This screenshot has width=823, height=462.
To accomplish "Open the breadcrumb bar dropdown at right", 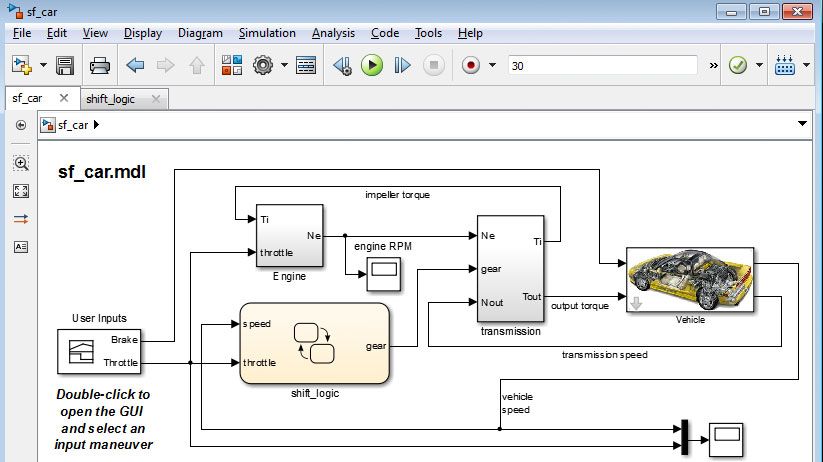I will pyautogui.click(x=802, y=124).
